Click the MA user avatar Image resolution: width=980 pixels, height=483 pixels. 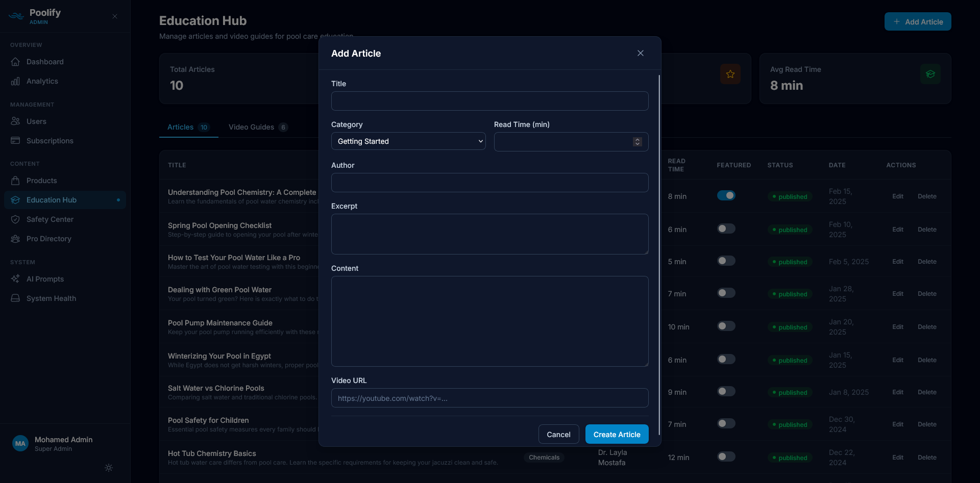coord(20,444)
